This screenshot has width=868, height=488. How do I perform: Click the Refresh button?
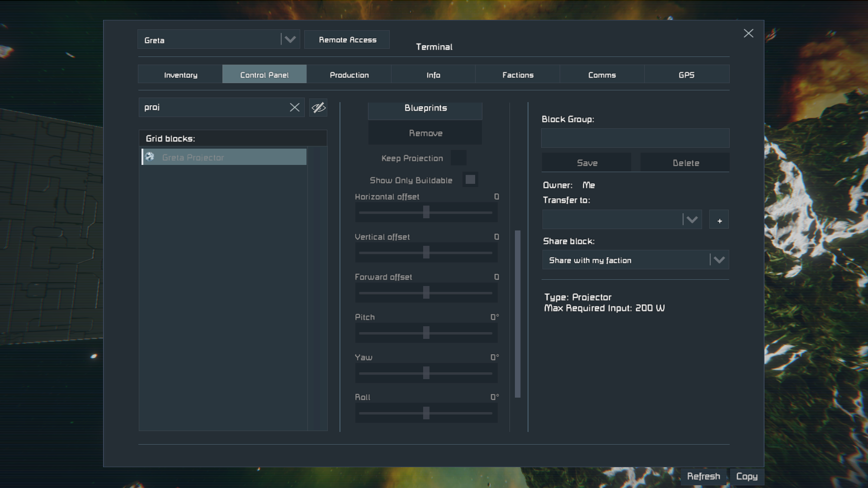pyautogui.click(x=703, y=476)
